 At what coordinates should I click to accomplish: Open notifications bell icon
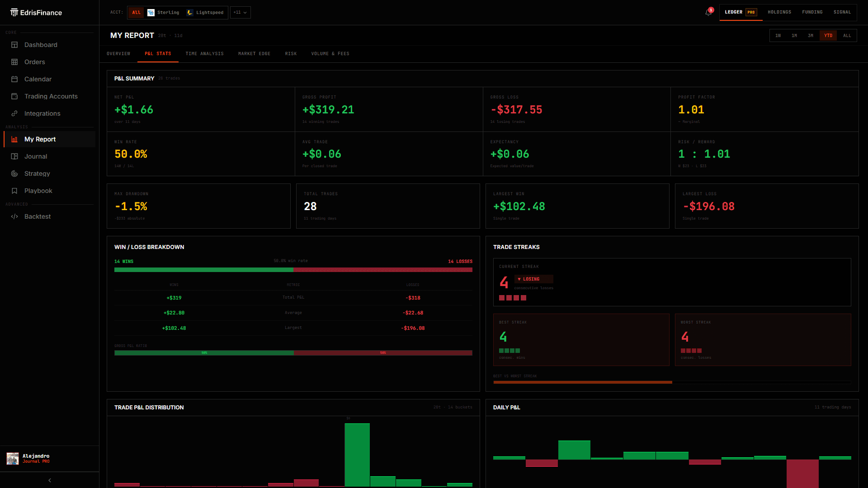click(708, 12)
